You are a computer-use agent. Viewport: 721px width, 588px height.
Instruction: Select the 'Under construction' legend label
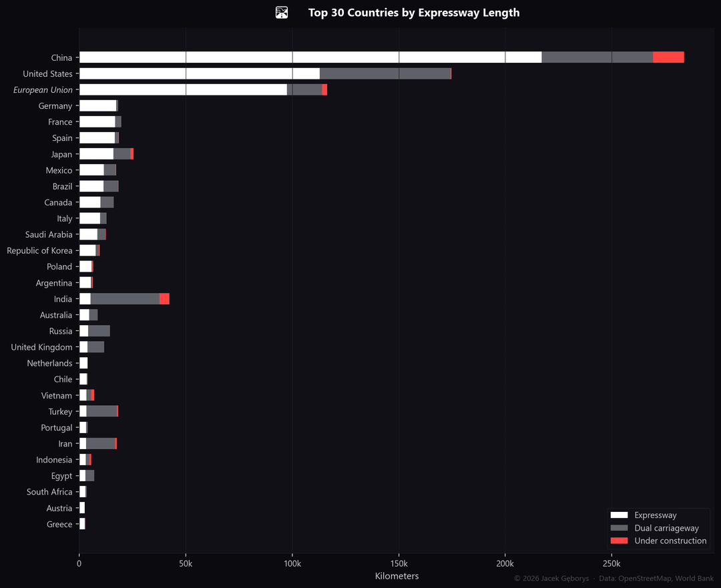(670, 541)
